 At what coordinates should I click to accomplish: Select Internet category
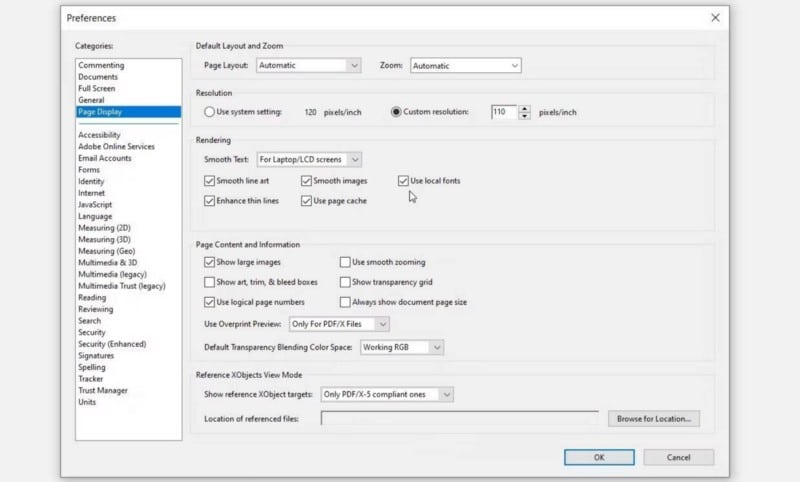91,193
